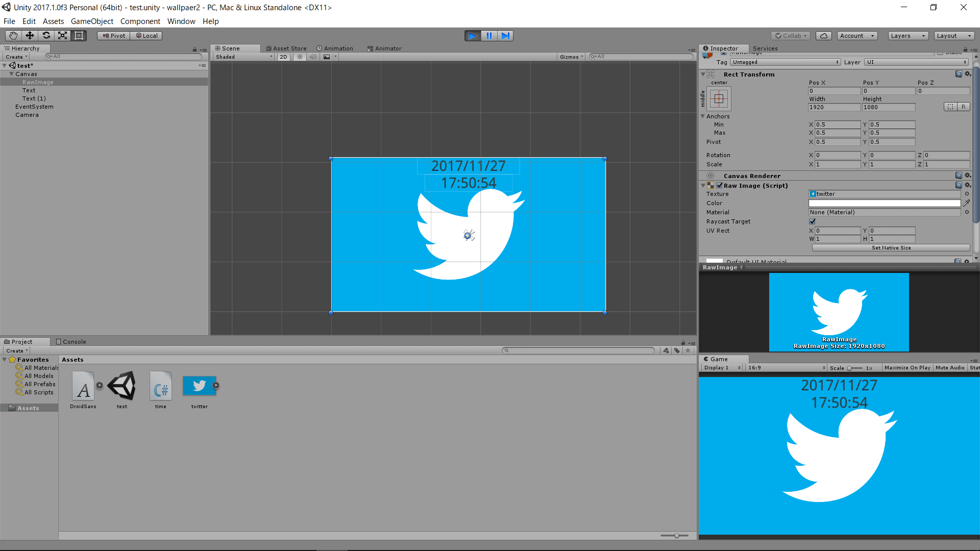Select the Move tool
Image resolution: width=980 pixels, height=551 pixels.
(x=30, y=36)
